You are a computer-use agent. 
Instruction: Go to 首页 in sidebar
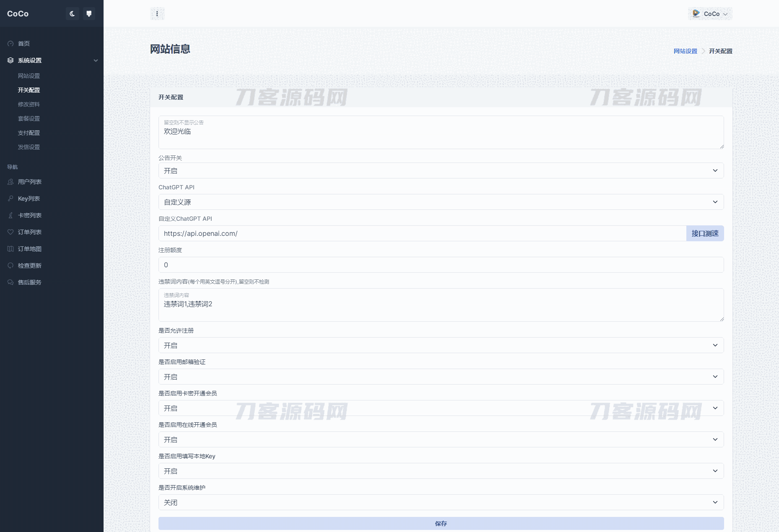tap(24, 44)
